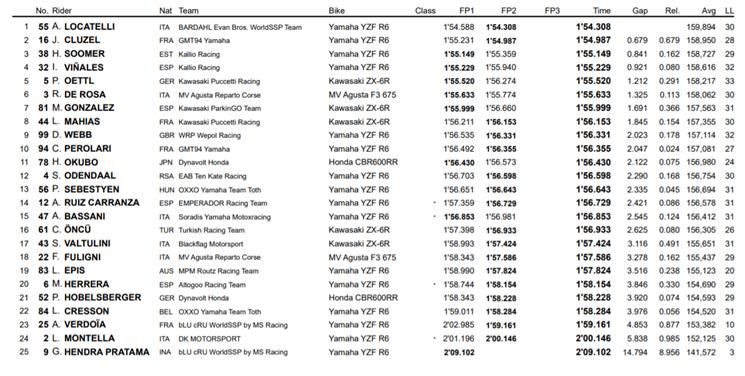Click DK MOTORSPORT team name
Image resolution: width=745 pixels, height=376 pixels.
pyautogui.click(x=210, y=339)
